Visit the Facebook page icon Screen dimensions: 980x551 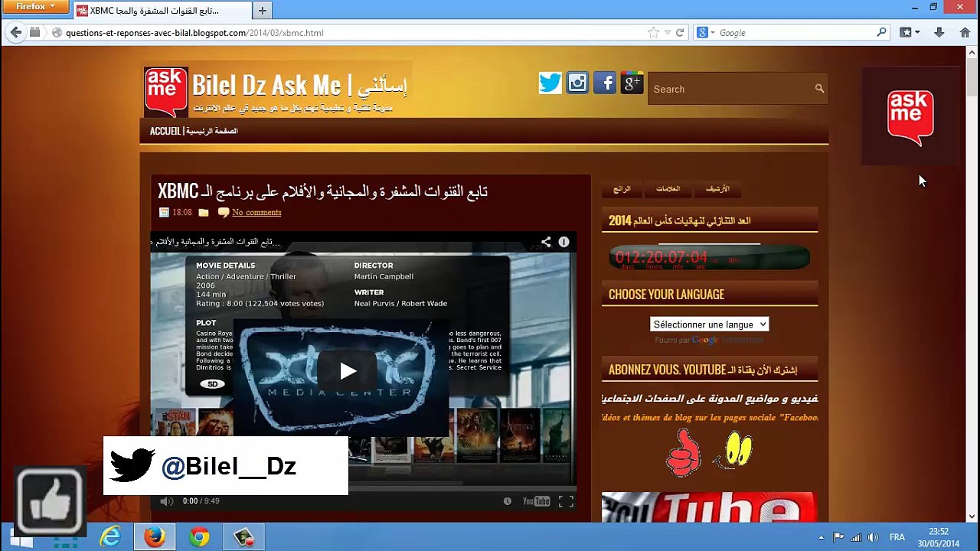pos(605,83)
